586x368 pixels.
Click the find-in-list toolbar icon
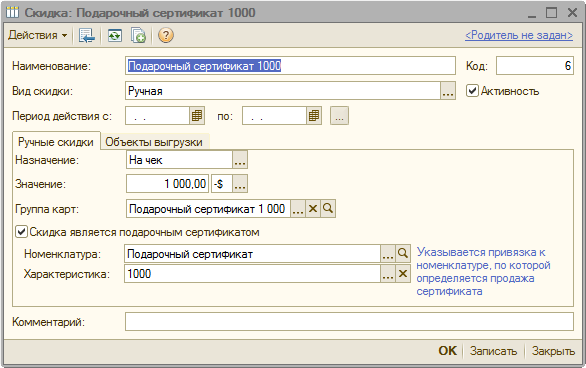(x=87, y=35)
